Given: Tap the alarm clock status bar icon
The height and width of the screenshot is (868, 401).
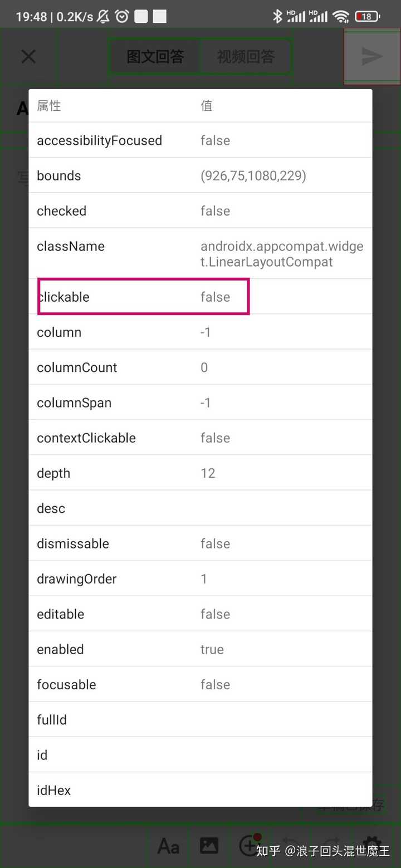Looking at the screenshot, I should (123, 16).
